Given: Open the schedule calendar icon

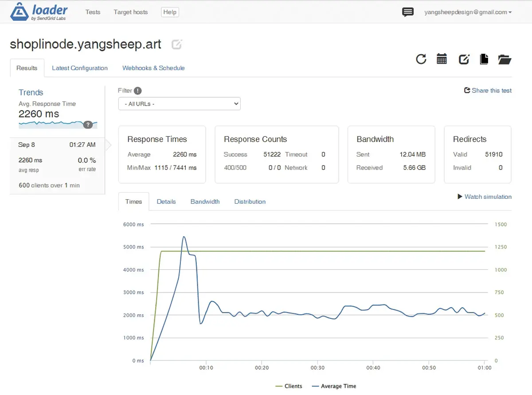Looking at the screenshot, I should pos(442,59).
